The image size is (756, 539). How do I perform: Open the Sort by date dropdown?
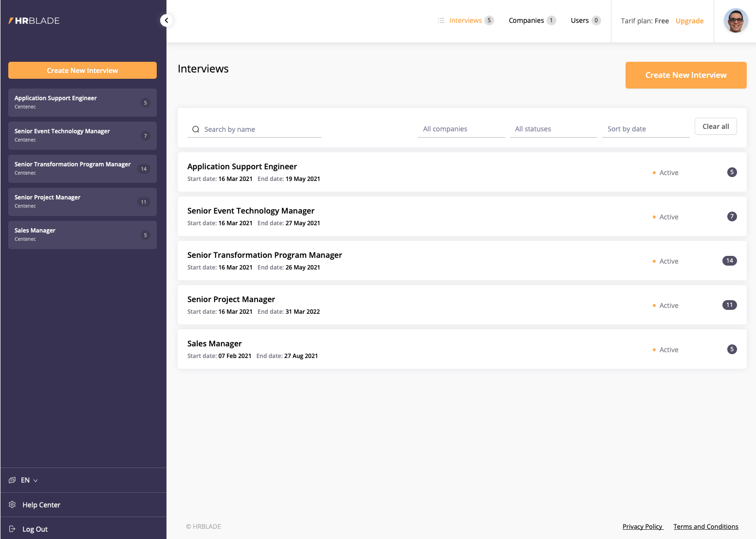coord(645,129)
